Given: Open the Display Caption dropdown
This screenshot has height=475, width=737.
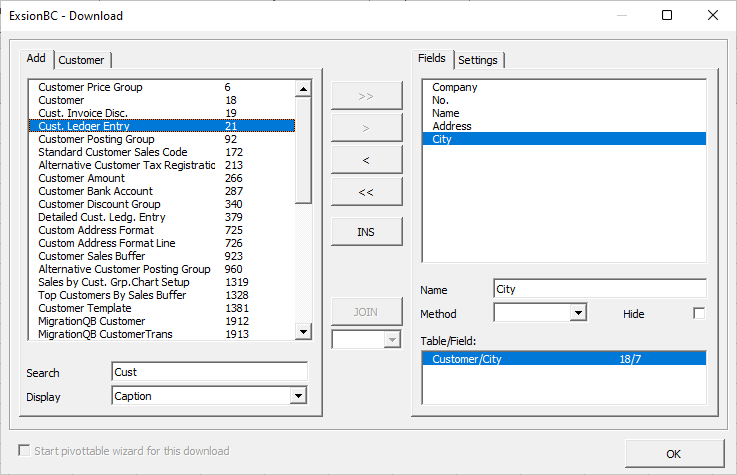Looking at the screenshot, I should 298,396.
